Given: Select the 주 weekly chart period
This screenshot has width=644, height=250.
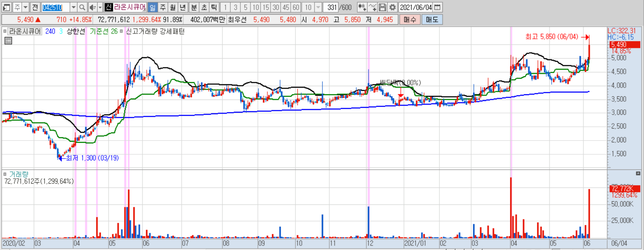Looking at the screenshot, I should click(163, 7).
